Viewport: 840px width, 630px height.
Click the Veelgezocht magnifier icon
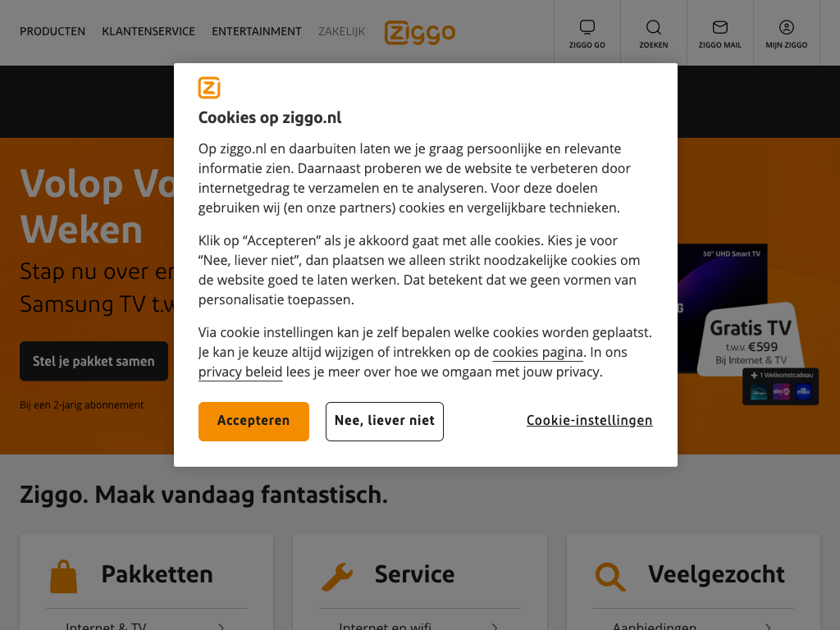(x=610, y=577)
